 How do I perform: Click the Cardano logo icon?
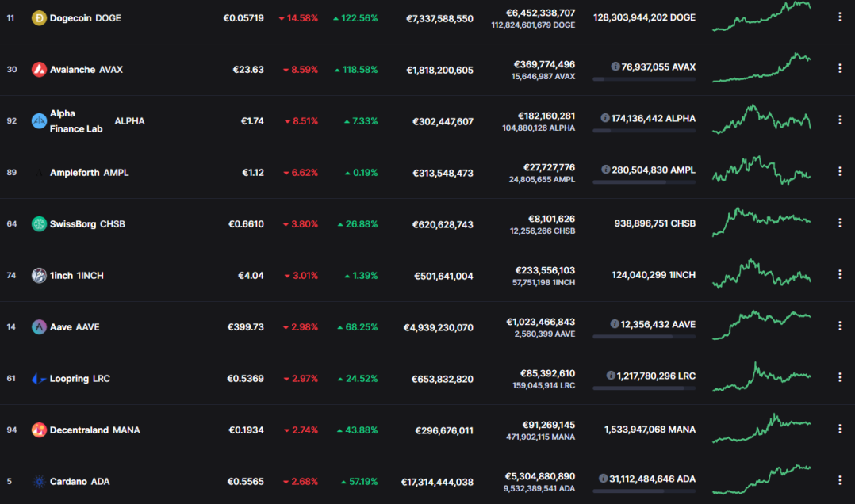tap(39, 481)
